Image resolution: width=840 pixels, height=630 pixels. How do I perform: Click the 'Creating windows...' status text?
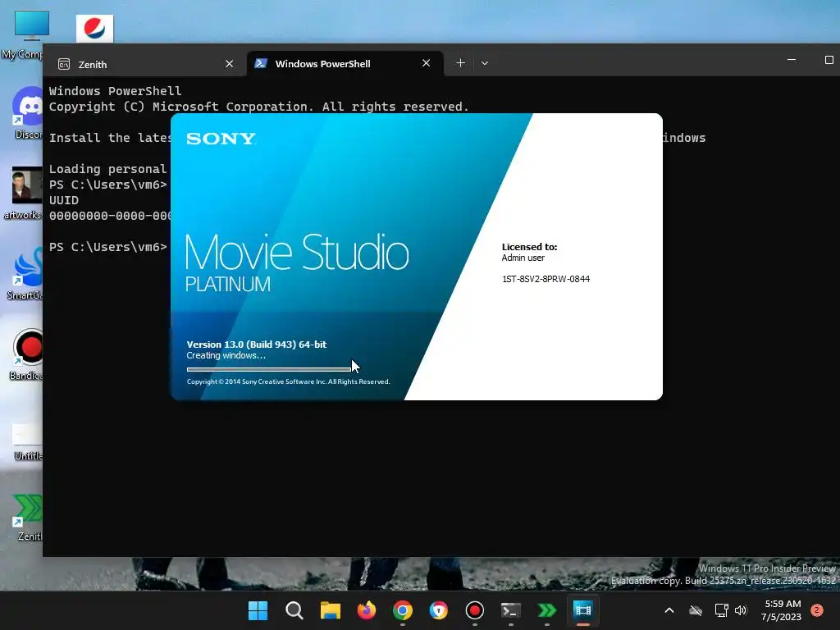(x=226, y=356)
